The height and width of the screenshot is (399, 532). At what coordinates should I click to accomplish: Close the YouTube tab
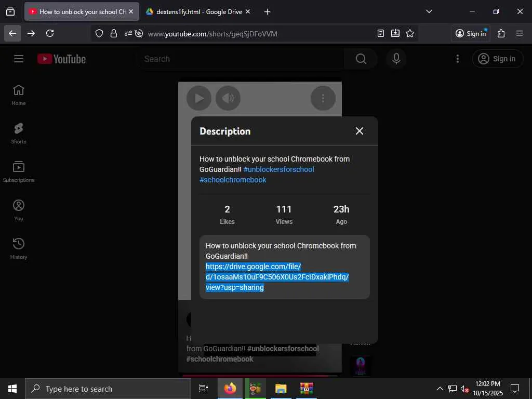131,11
